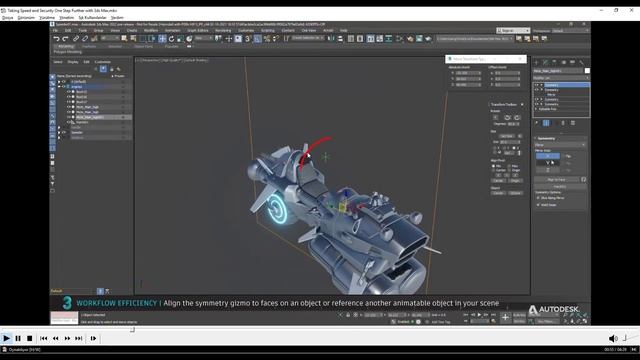Open the Görünüm menu in media player

click(x=26, y=18)
